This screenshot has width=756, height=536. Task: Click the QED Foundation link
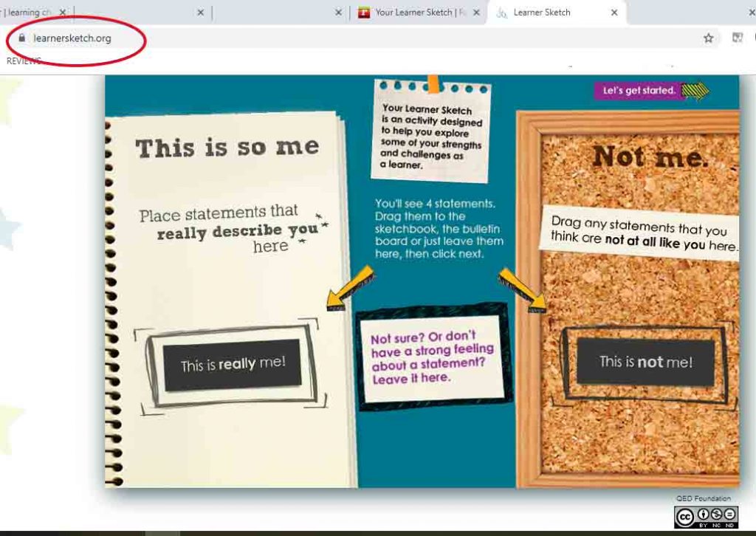click(x=703, y=498)
